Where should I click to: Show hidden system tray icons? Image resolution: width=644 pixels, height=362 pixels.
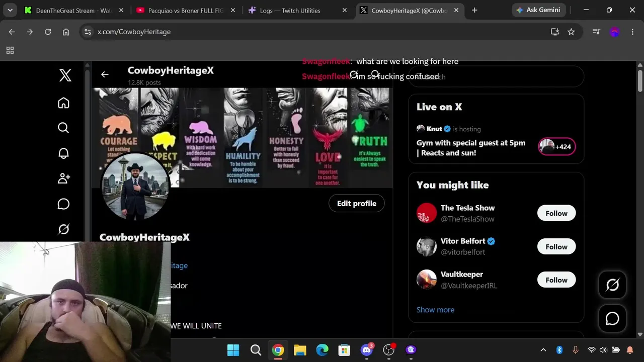(543, 350)
